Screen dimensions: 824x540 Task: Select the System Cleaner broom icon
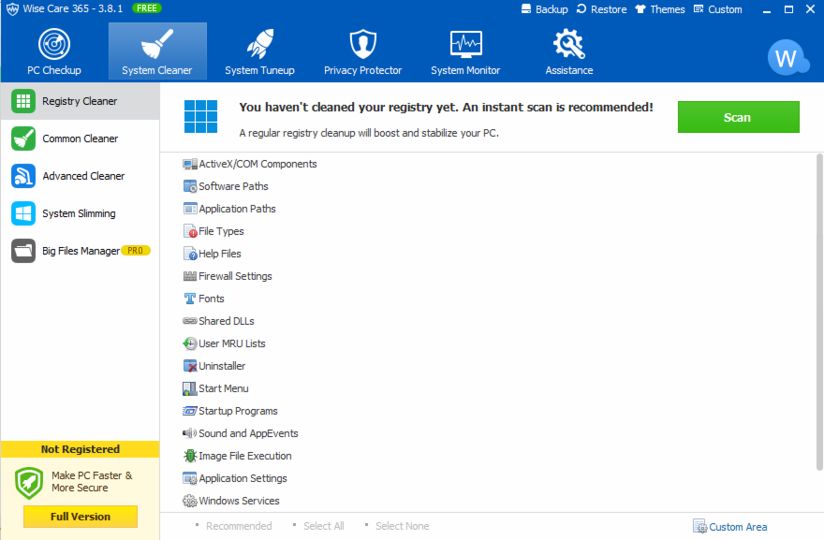point(157,44)
